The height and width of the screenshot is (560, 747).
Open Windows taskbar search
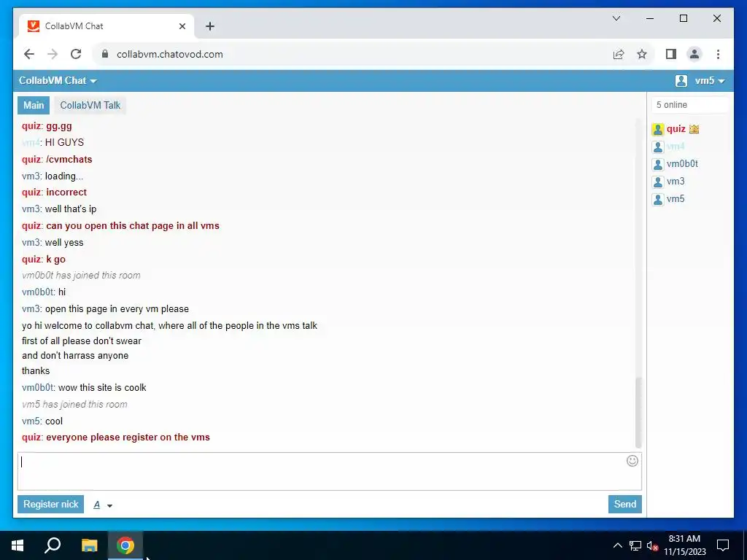point(53,545)
